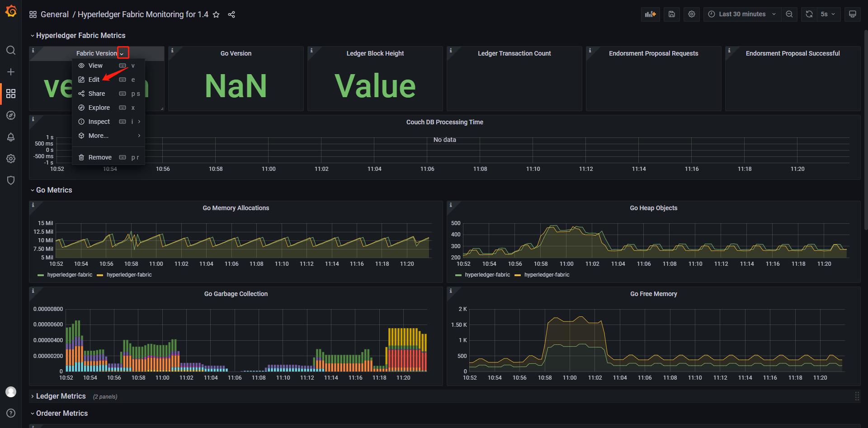This screenshot has height=428, width=868.
Task: Click the Hyperledger Fabric Monitoring for 1.4 title
Action: click(x=143, y=14)
